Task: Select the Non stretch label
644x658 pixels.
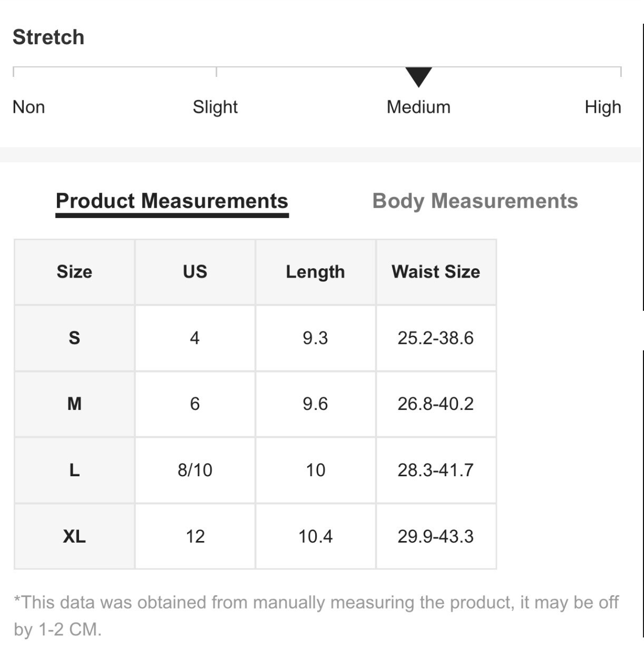Action: (28, 107)
